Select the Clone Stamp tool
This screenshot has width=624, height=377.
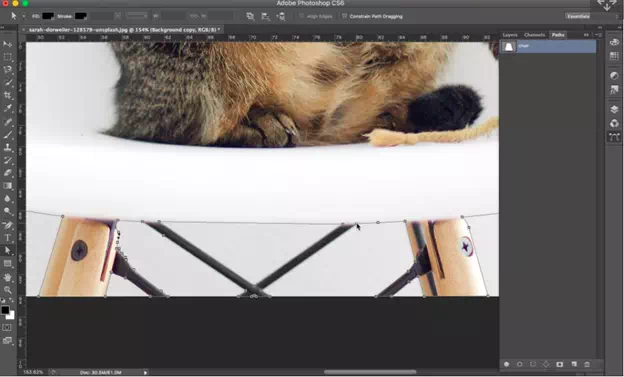click(8, 147)
